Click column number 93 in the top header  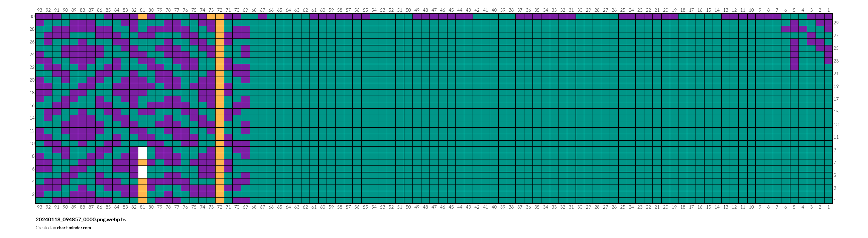40,10
